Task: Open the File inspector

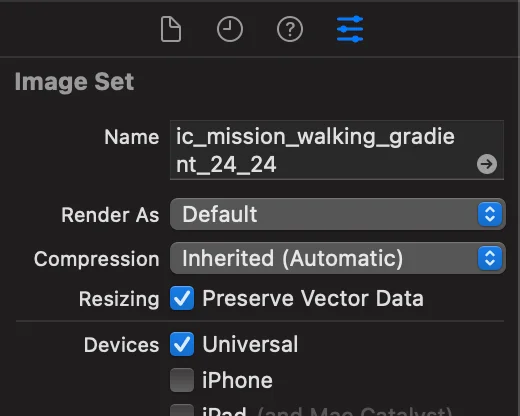Action: click(x=171, y=30)
